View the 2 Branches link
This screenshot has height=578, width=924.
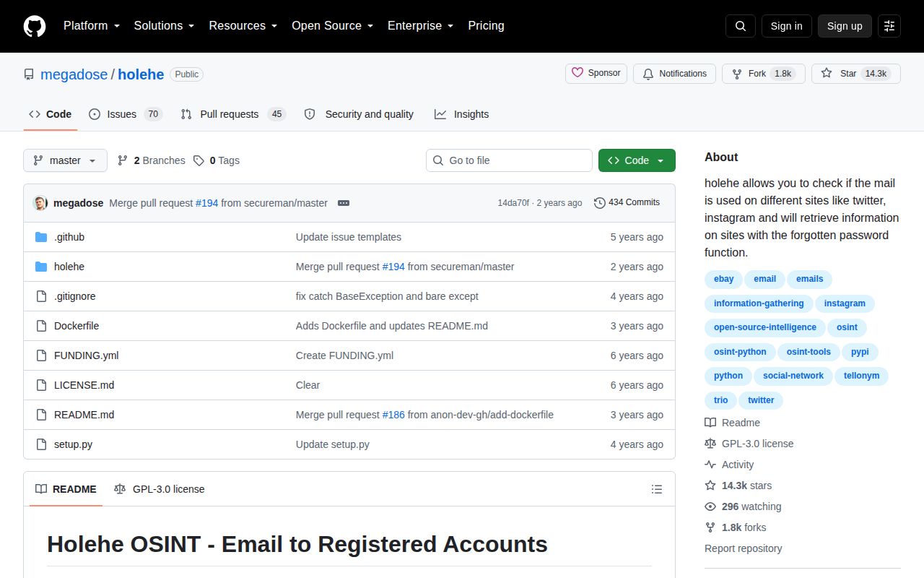click(x=151, y=160)
